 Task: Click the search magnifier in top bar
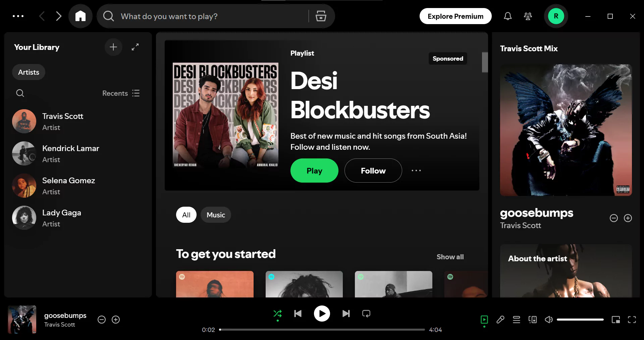pyautogui.click(x=108, y=16)
